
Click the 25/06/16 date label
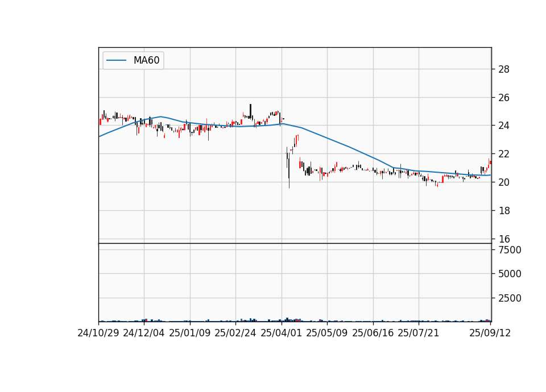373,333
